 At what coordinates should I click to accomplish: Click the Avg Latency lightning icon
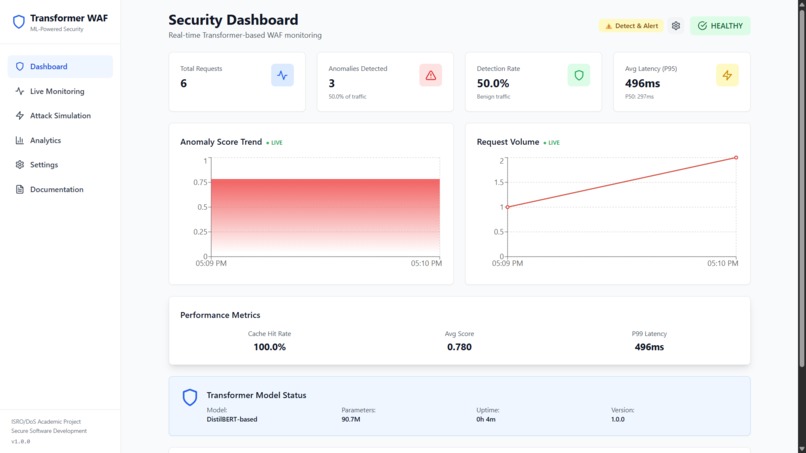coord(727,75)
